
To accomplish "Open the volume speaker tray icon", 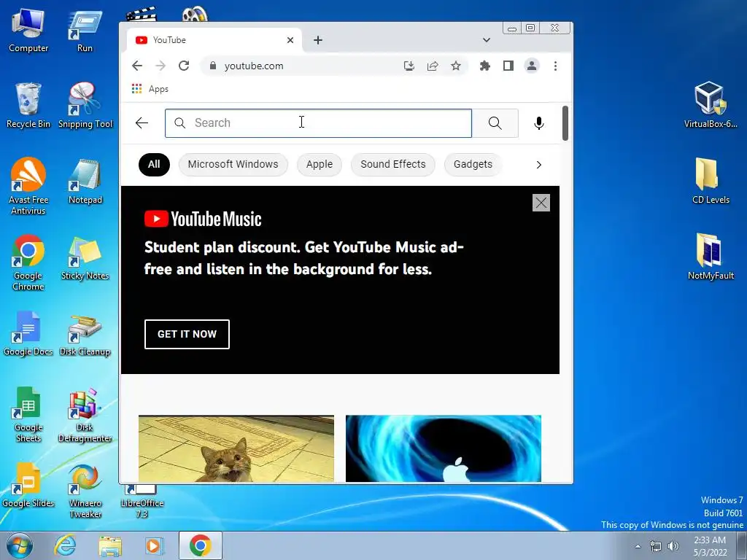I will tap(673, 546).
